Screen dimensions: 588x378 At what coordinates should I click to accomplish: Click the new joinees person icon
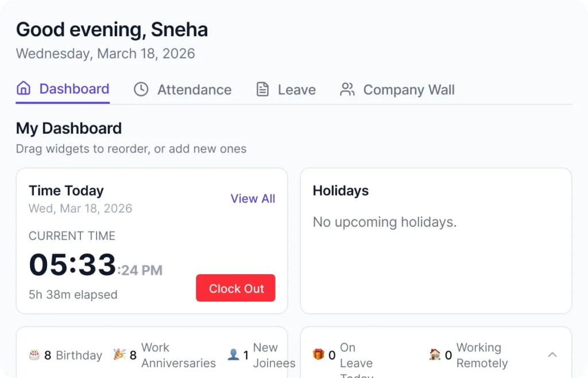pyautogui.click(x=233, y=355)
